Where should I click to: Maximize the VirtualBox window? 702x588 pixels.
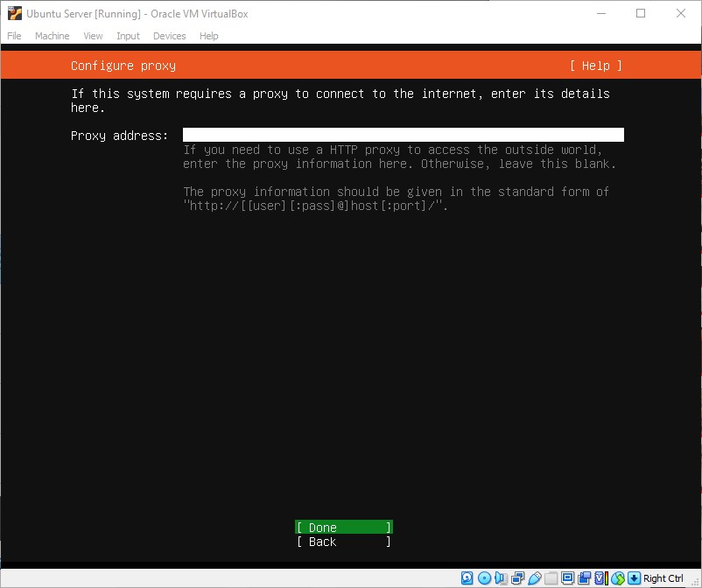click(x=641, y=13)
